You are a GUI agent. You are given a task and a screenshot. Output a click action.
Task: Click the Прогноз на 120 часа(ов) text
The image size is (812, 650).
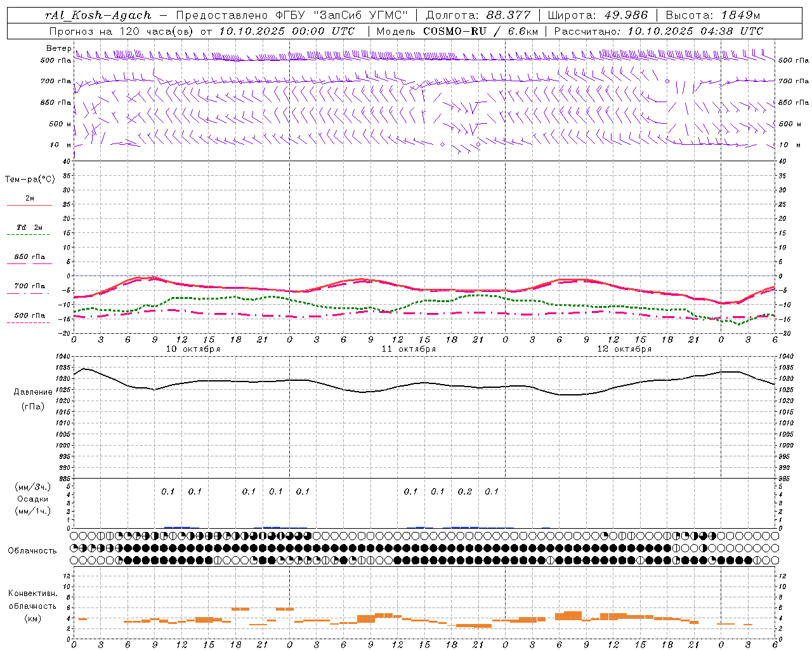[121, 30]
